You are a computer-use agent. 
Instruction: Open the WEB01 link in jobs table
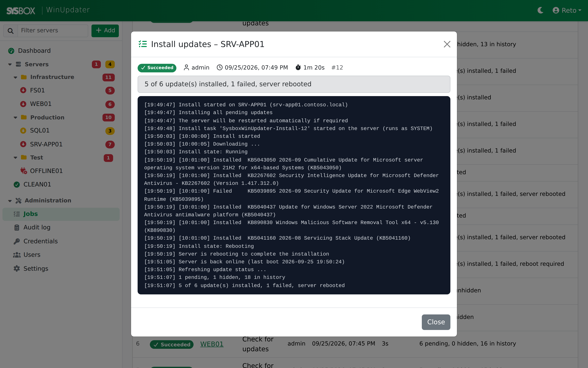(212, 344)
